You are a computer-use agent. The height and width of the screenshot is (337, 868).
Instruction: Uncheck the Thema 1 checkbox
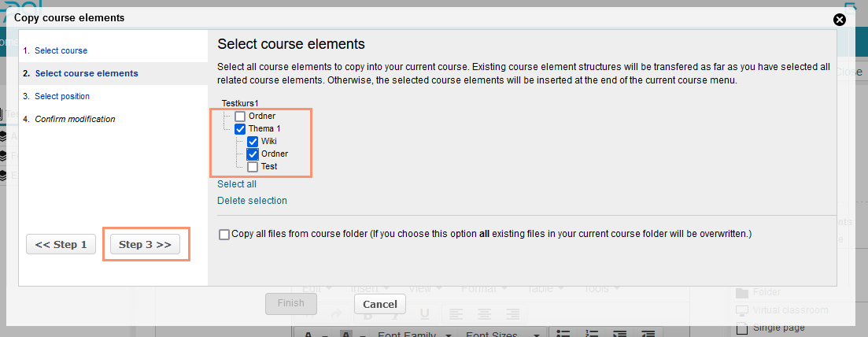point(240,129)
